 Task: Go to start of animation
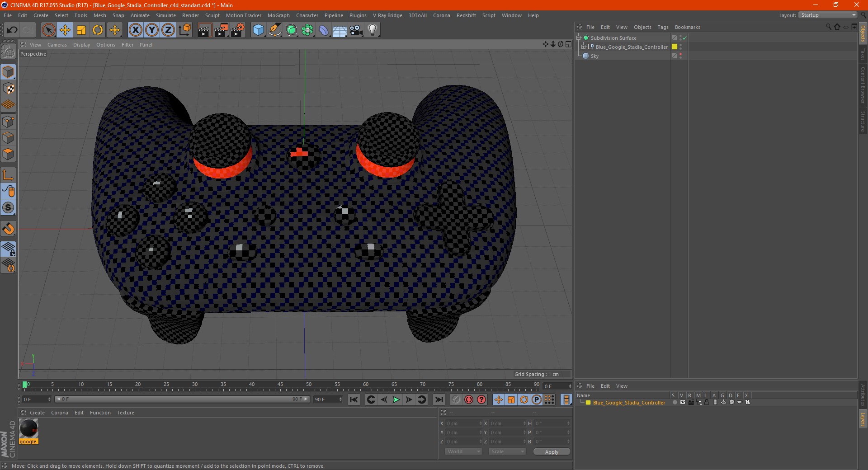(354, 399)
